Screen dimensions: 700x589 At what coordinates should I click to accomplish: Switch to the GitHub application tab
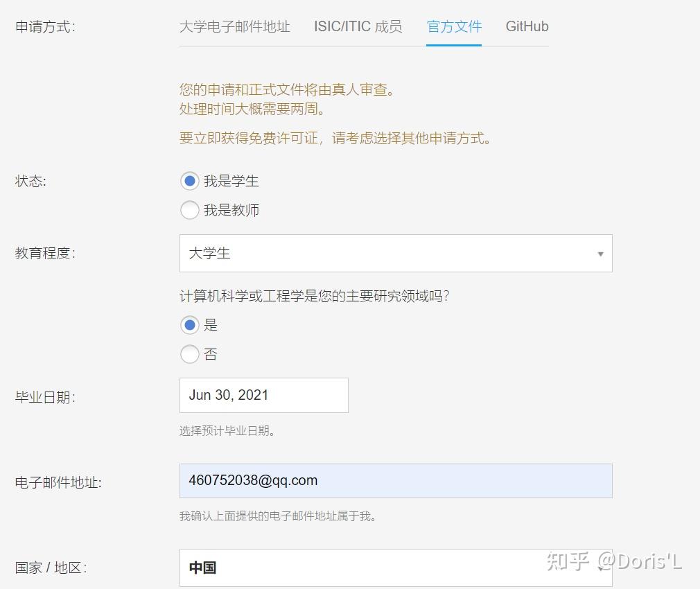[x=527, y=26]
